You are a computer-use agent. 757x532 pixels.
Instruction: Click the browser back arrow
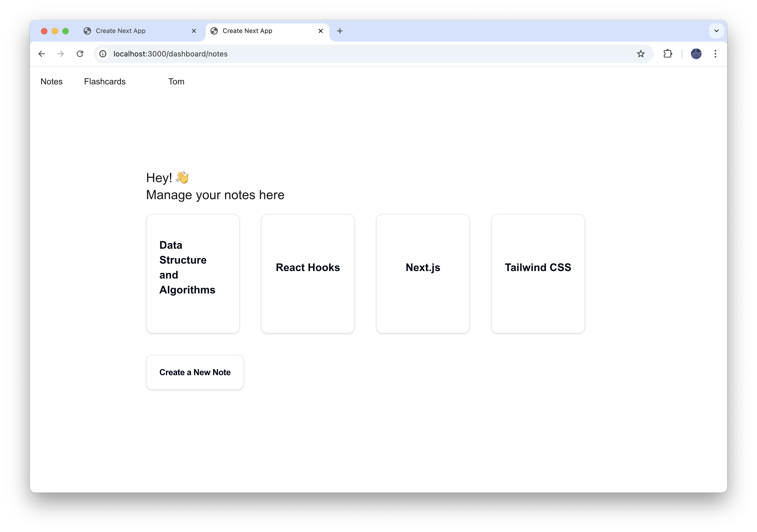point(42,54)
